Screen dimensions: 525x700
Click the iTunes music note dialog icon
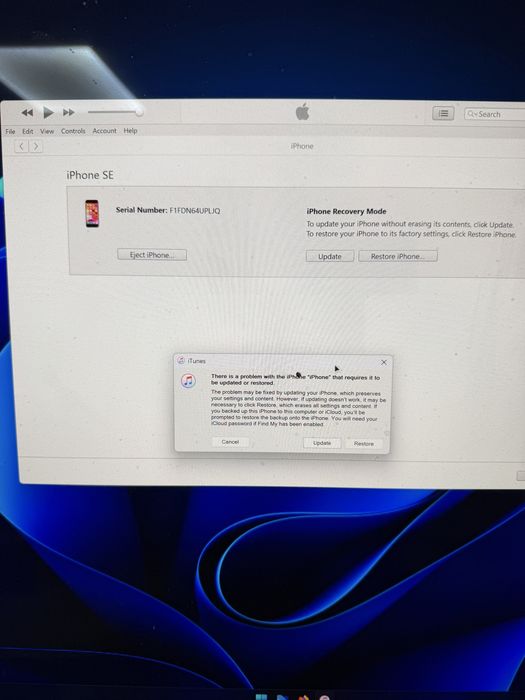coord(188,381)
